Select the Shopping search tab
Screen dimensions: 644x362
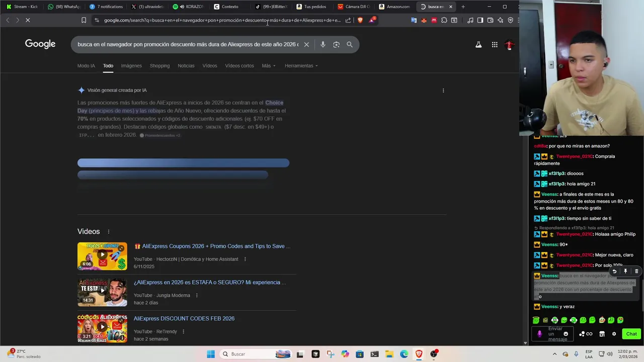click(159, 66)
